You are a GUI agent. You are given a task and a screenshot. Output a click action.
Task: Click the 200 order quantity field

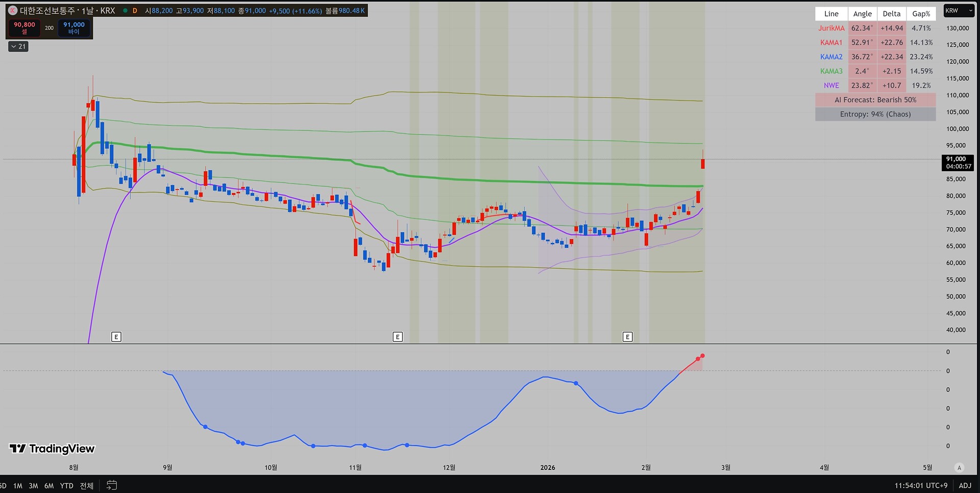(49, 28)
